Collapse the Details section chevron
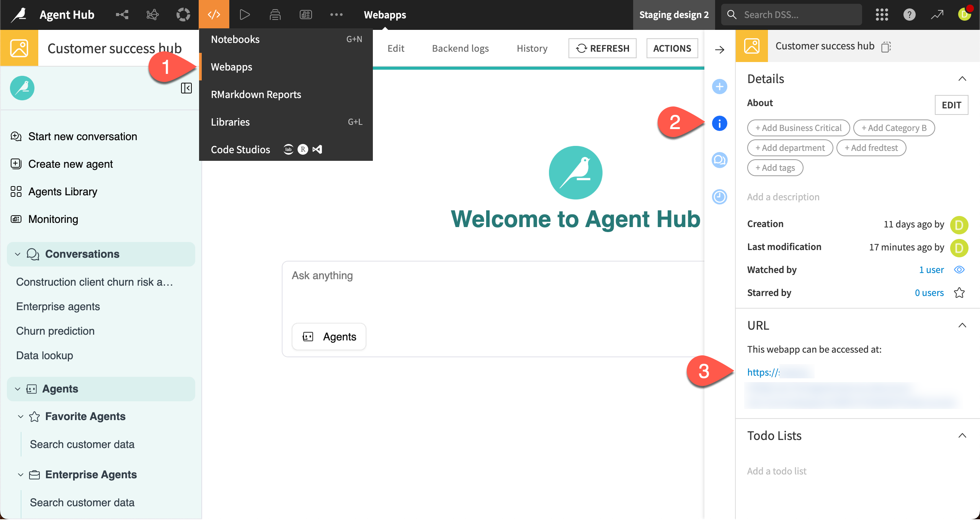The height and width of the screenshot is (520, 980). click(962, 78)
